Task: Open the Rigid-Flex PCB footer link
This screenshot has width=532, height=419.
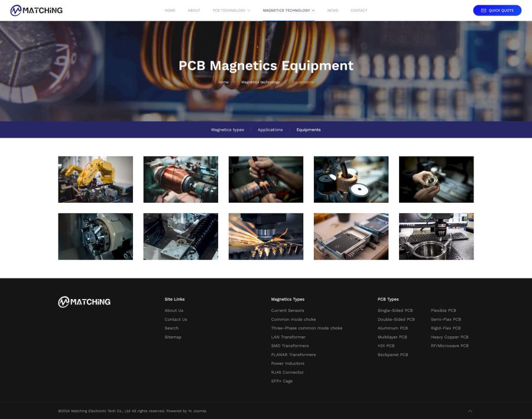Action: click(x=445, y=328)
